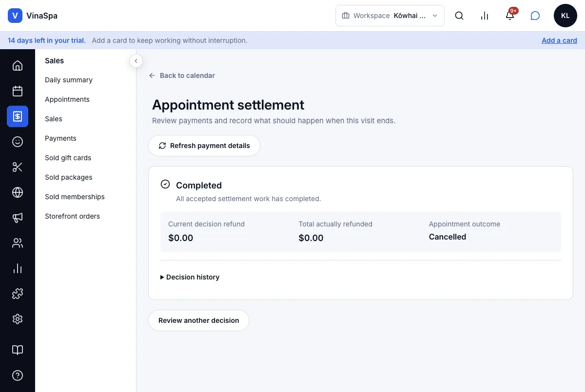
Task: Click Review another decision button
Action: (x=199, y=320)
